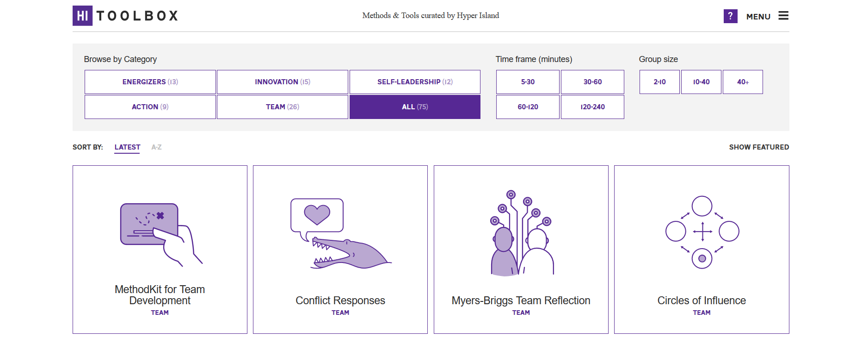The height and width of the screenshot is (338, 868).
Task: Select the Action (9) category
Action: [x=150, y=107]
